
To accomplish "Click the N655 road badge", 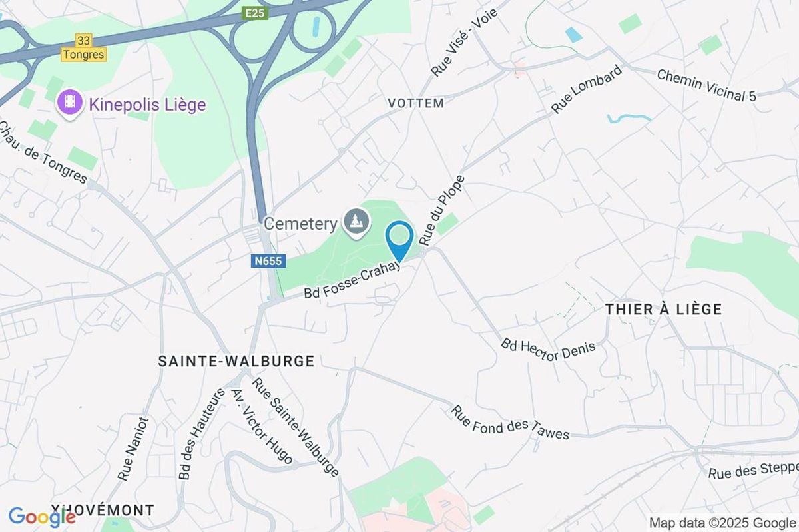I will click(x=266, y=262).
